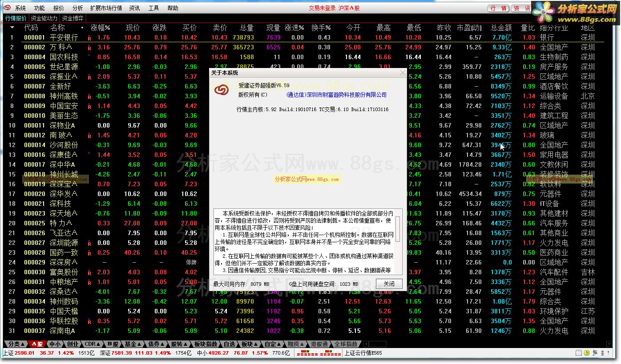
Task: Select the 港股通 bottom tab
Action: [319, 344]
